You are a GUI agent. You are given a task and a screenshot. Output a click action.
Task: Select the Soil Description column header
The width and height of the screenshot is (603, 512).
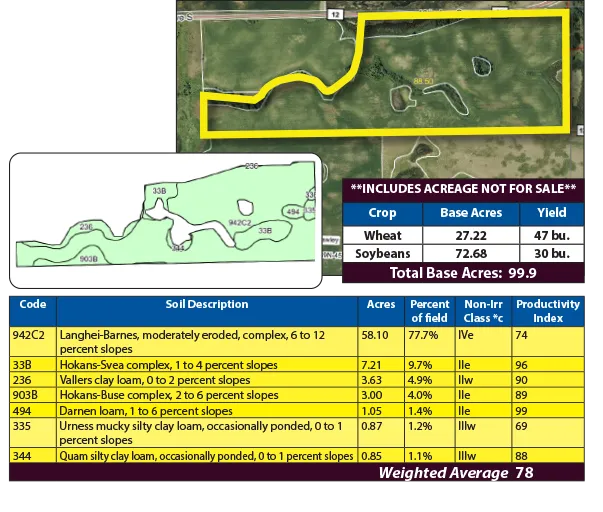click(207, 304)
